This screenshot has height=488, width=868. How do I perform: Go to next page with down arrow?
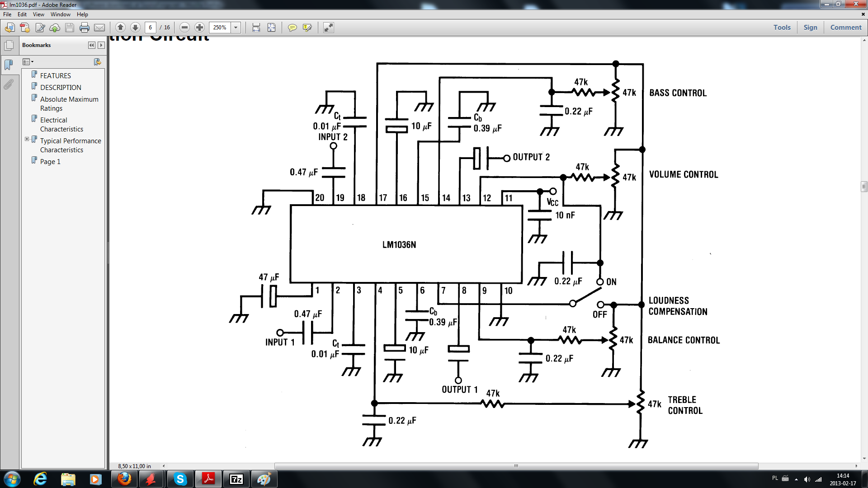pyautogui.click(x=135, y=28)
